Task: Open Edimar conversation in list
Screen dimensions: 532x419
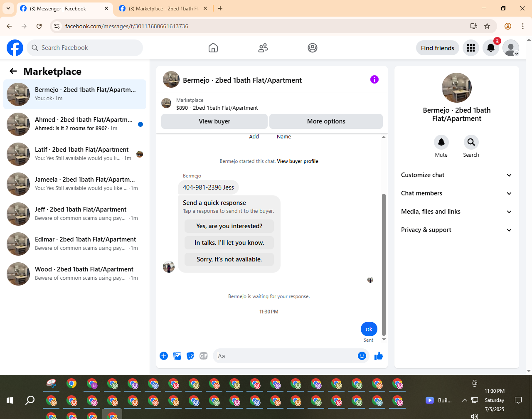Action: pos(75,244)
